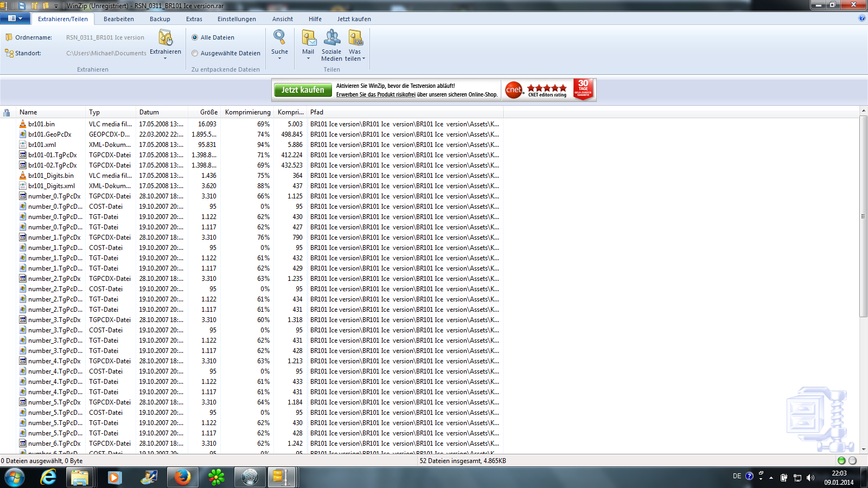Click the file list scroll-down arrow
The height and width of the screenshot is (488, 868).
863,449
